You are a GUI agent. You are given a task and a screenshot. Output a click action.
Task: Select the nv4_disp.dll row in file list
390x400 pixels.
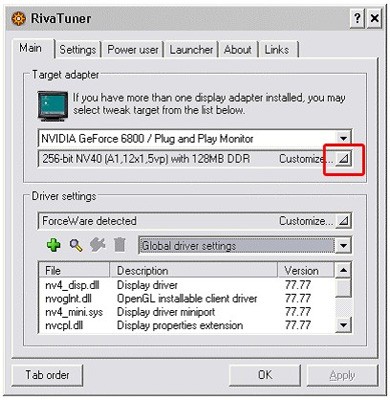pos(186,285)
